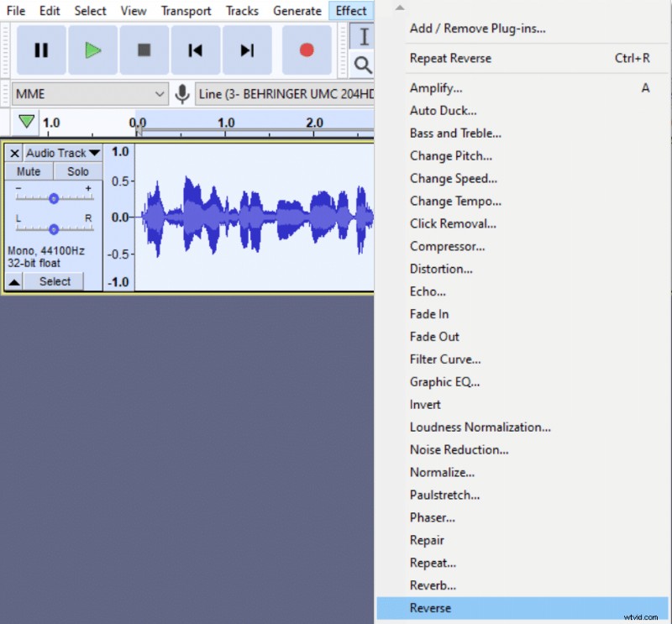Enable Solo on the audio track

(x=77, y=170)
